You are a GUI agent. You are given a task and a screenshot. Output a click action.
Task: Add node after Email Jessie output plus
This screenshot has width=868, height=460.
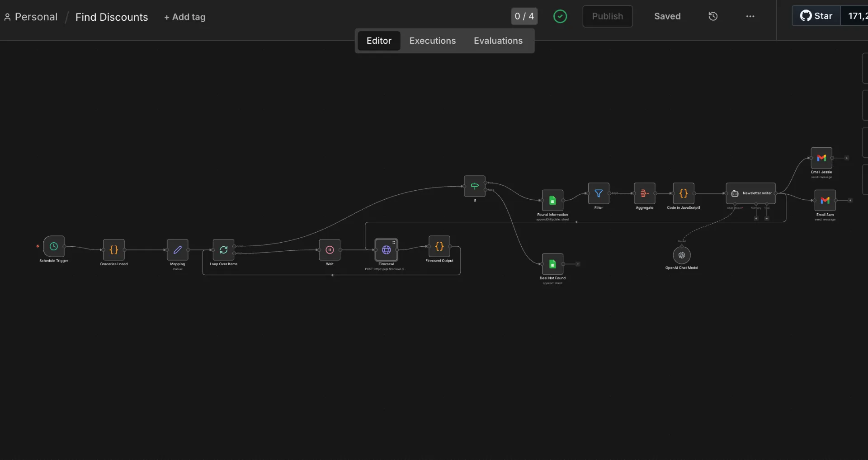(x=847, y=158)
